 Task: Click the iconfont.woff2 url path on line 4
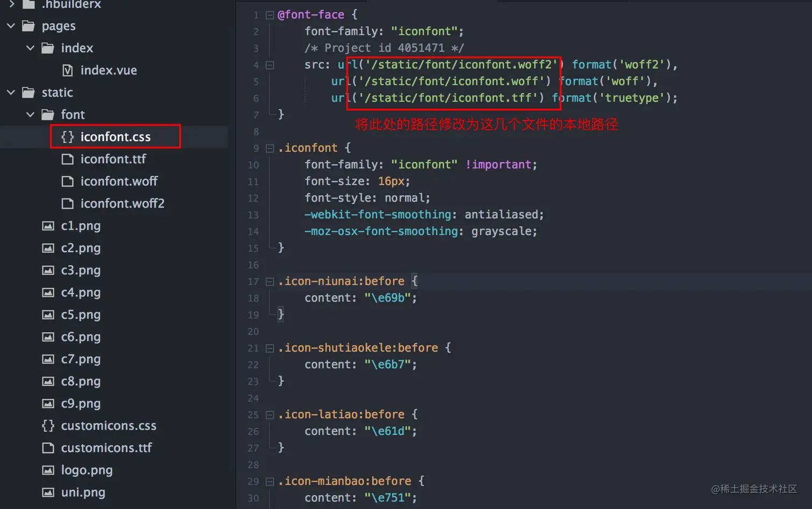(462, 65)
